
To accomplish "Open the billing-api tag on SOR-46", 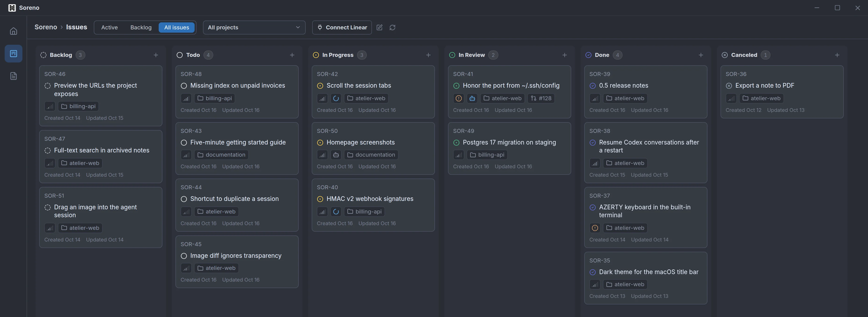I will pos(78,106).
